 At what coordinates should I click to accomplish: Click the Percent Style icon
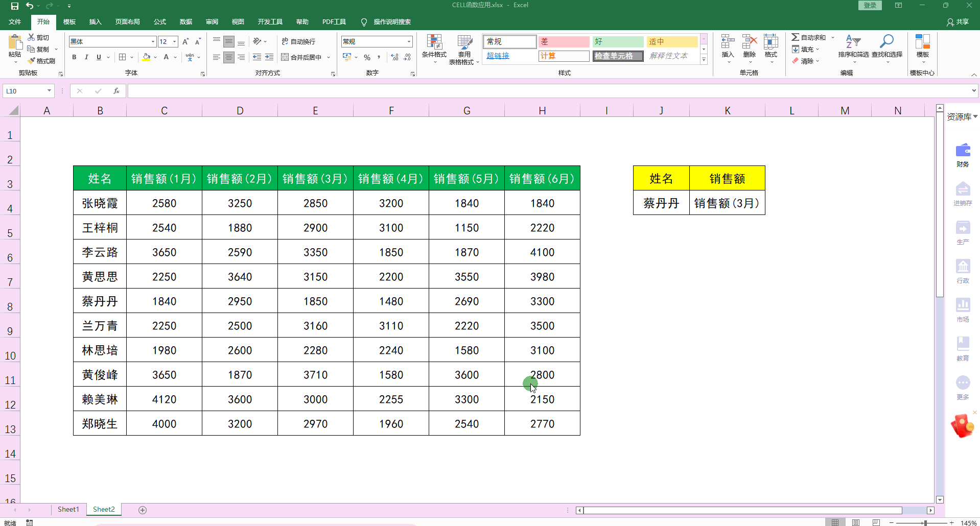point(367,57)
